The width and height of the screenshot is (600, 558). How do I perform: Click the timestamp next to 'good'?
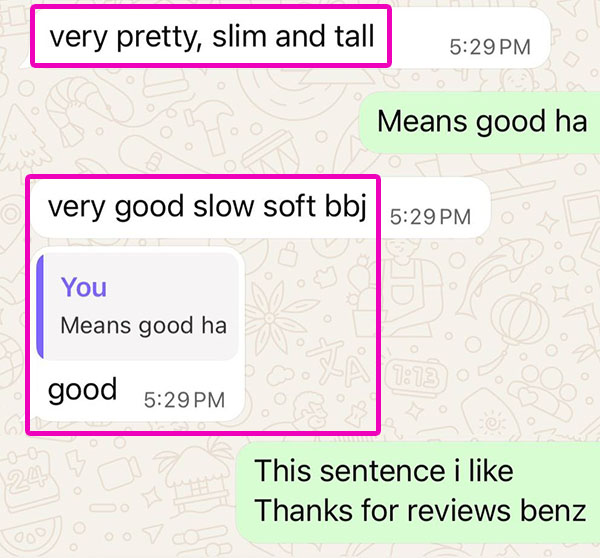tap(184, 400)
